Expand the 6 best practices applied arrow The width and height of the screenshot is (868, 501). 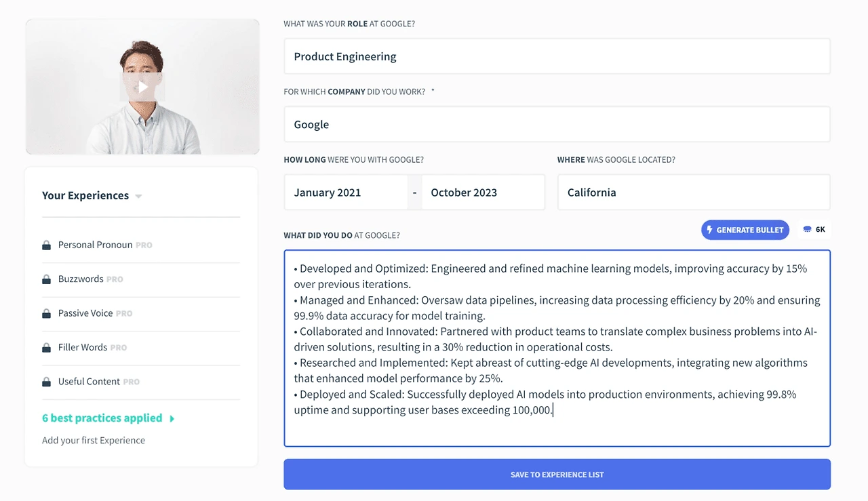[172, 419]
